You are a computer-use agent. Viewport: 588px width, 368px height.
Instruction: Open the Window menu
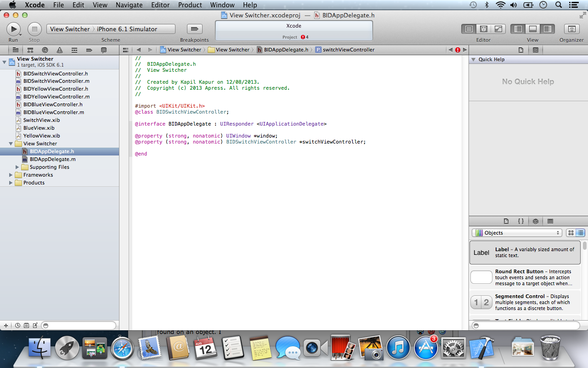tap(222, 5)
